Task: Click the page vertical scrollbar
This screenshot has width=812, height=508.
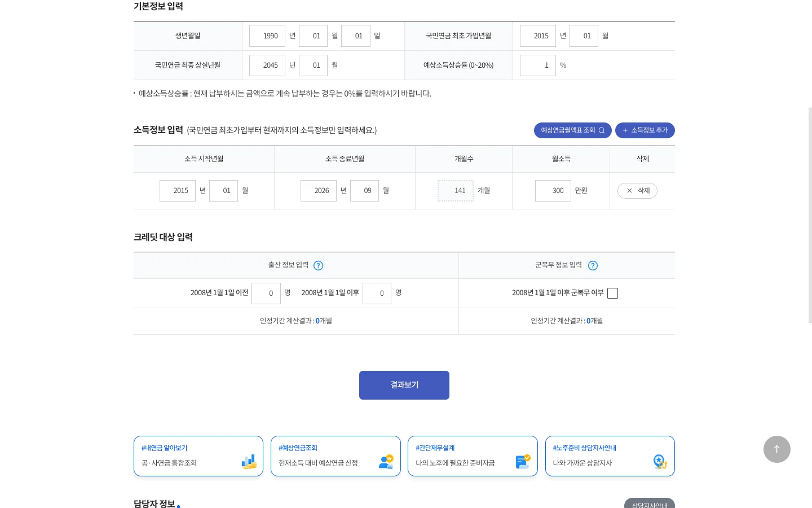Action: click(x=810, y=214)
